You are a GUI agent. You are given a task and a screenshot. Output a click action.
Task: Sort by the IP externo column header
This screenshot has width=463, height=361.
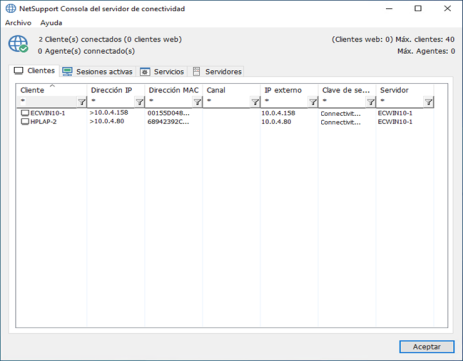point(289,90)
